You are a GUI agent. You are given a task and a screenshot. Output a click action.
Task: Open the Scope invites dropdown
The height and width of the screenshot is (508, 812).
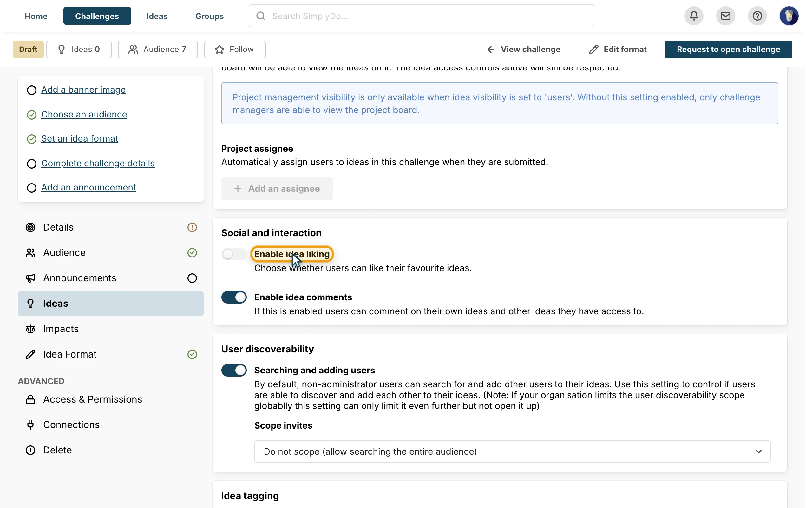point(512,451)
